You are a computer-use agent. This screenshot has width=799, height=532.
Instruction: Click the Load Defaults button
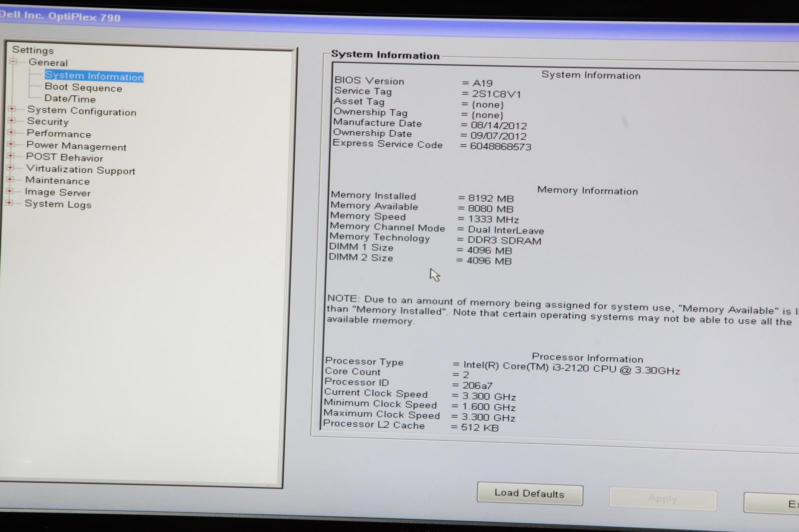(530, 494)
